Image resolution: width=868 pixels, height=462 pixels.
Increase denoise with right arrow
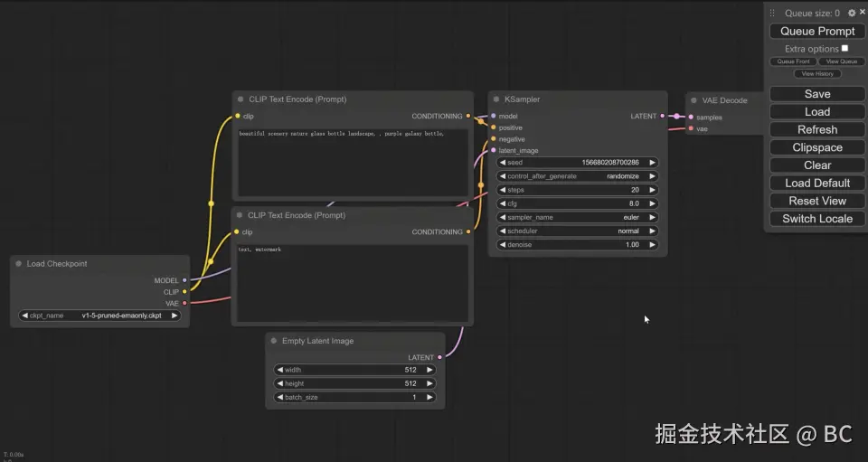[652, 244]
